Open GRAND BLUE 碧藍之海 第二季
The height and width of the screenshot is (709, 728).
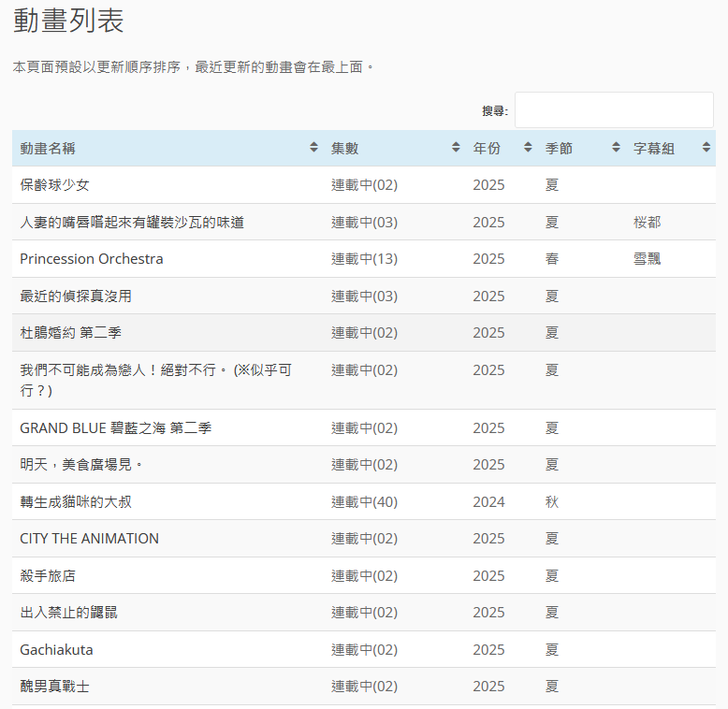(x=116, y=428)
